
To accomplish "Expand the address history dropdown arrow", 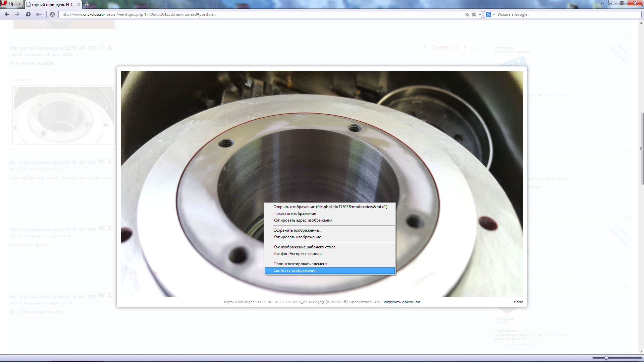I will pos(480,14).
